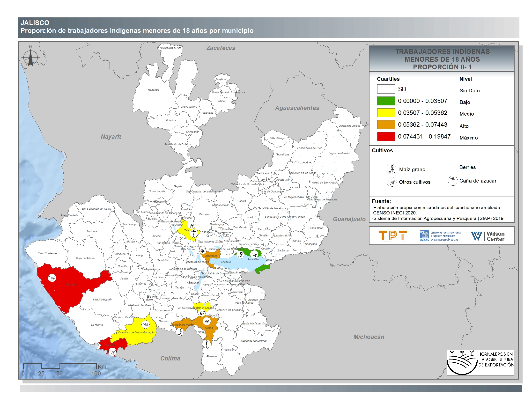Click the Caña de azucar legend icon
This screenshot has width=532, height=411.
[453, 181]
